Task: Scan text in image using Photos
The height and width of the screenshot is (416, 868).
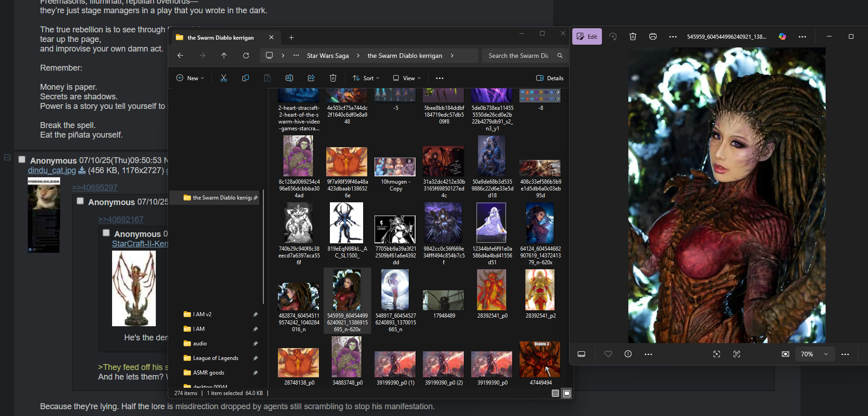Action: (737, 354)
